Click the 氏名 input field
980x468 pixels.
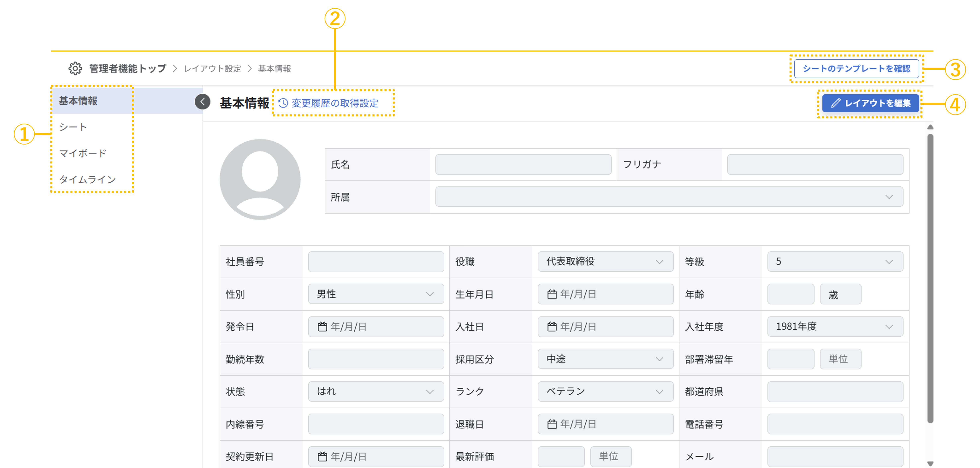[x=523, y=164]
